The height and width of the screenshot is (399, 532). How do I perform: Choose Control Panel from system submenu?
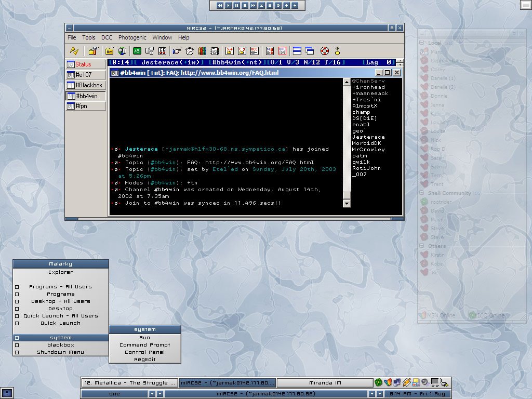coord(145,352)
